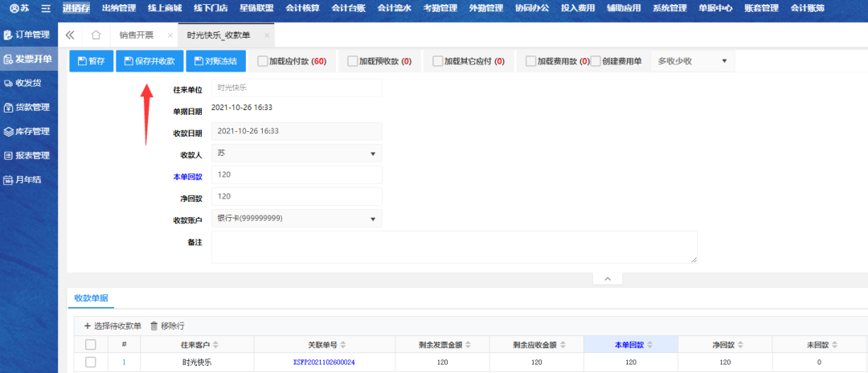Image resolution: width=868 pixels, height=373 pixels.
Task: Open 考勤管理 top menu
Action: pos(440,8)
